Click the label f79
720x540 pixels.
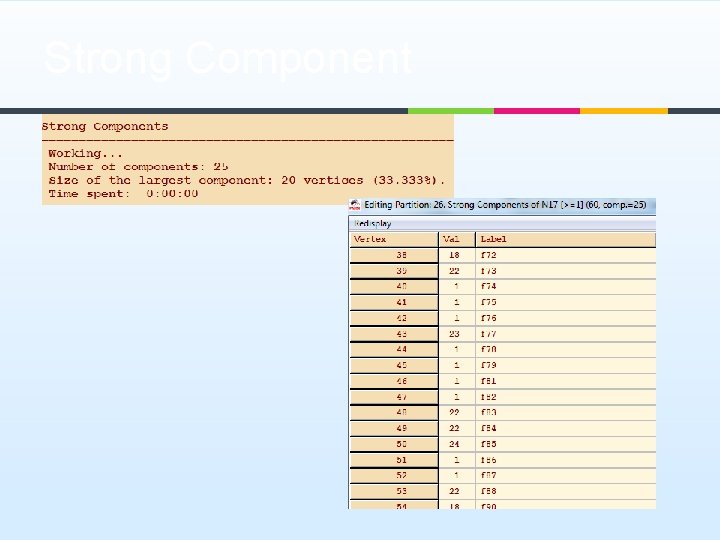pyautogui.click(x=489, y=366)
